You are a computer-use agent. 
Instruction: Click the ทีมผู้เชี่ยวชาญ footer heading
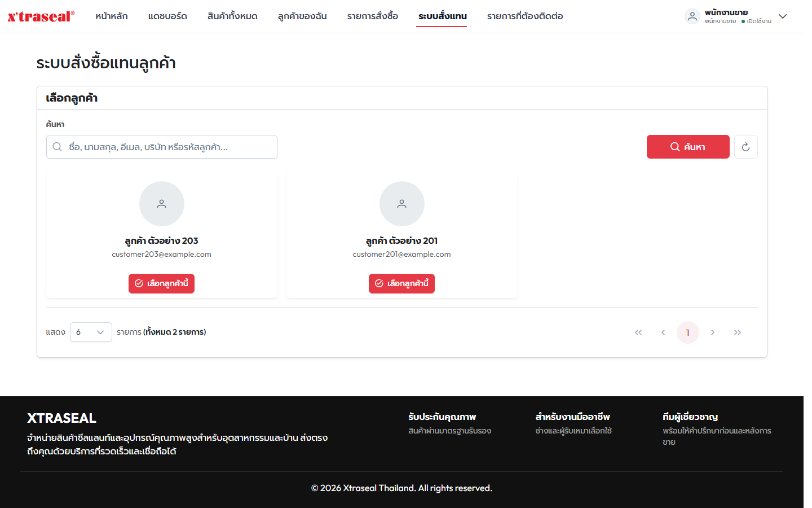[690, 417]
